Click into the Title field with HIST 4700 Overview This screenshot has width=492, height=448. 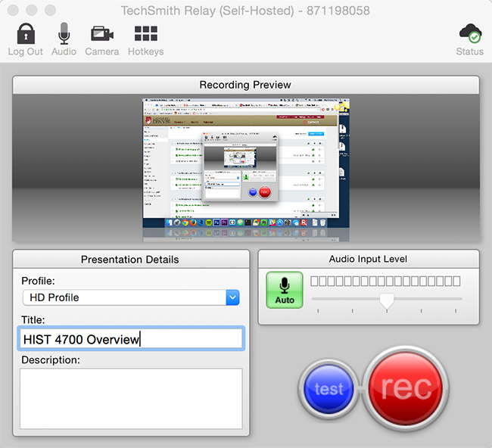(131, 339)
